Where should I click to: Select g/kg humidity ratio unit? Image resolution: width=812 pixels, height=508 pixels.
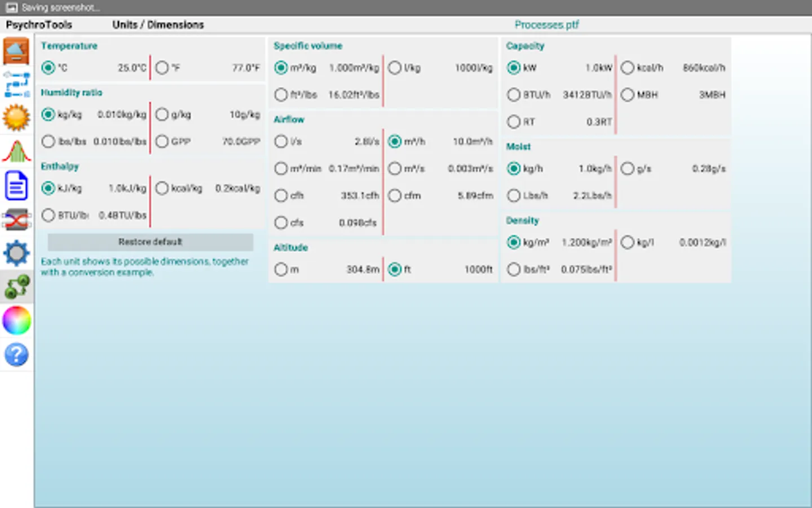(162, 115)
